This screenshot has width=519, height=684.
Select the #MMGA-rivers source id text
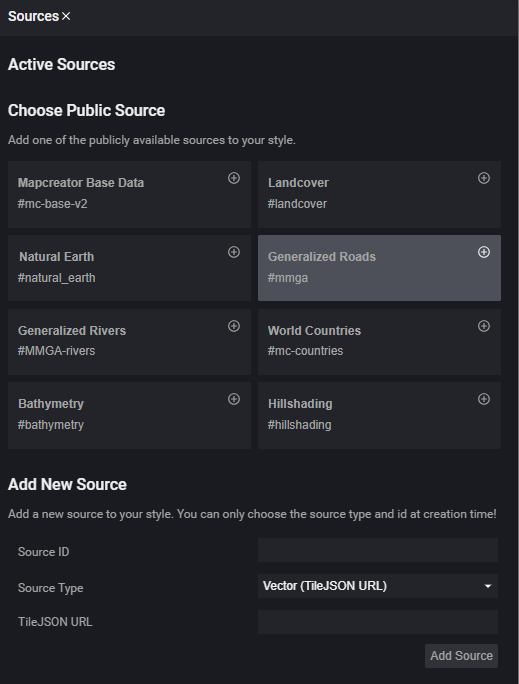pyautogui.click(x=56, y=351)
